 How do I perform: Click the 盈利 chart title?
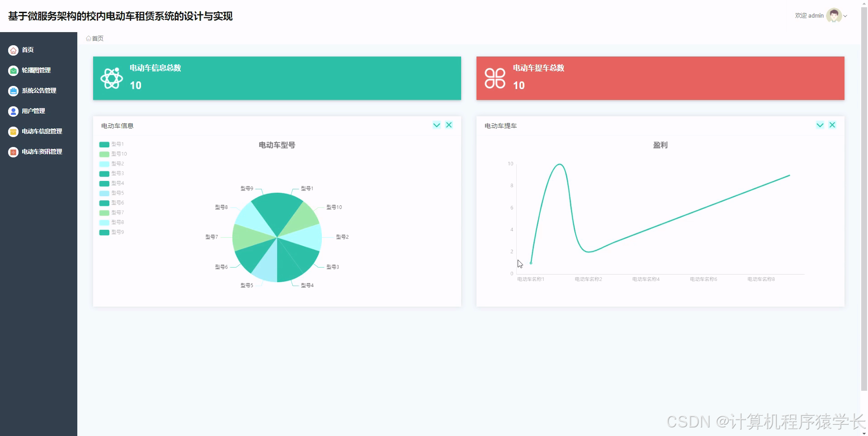(660, 145)
